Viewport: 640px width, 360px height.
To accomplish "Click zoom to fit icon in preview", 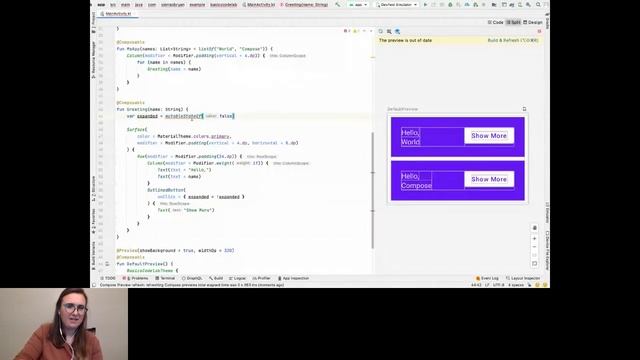I will (534, 264).
